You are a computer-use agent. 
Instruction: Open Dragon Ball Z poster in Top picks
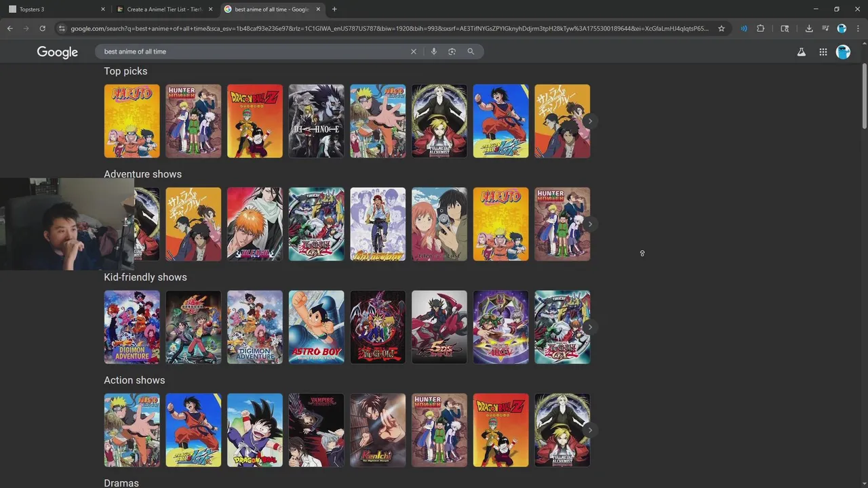click(x=255, y=121)
